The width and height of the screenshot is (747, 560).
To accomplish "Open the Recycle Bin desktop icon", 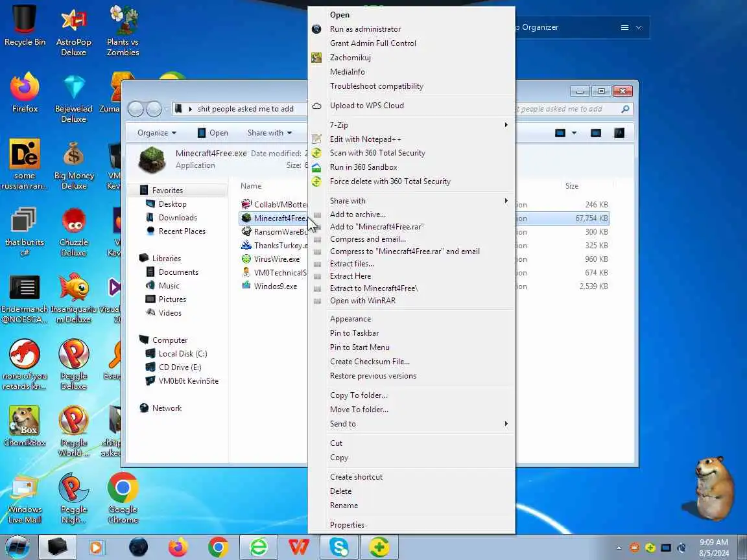I will pyautogui.click(x=25, y=25).
